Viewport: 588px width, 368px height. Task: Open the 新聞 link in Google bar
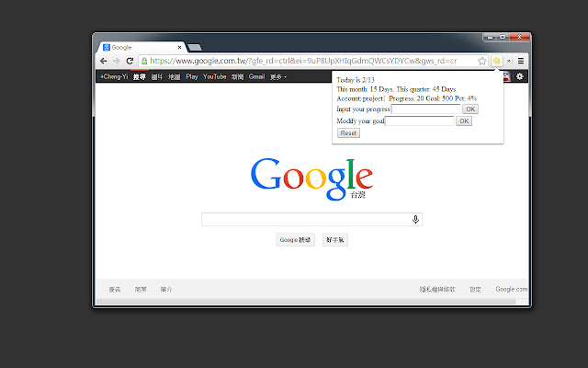[237, 76]
